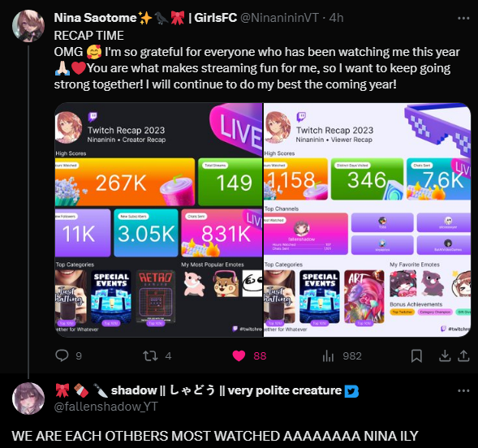Toggle bookmark on Nina's tweet
This screenshot has width=478, height=448.
click(x=416, y=355)
